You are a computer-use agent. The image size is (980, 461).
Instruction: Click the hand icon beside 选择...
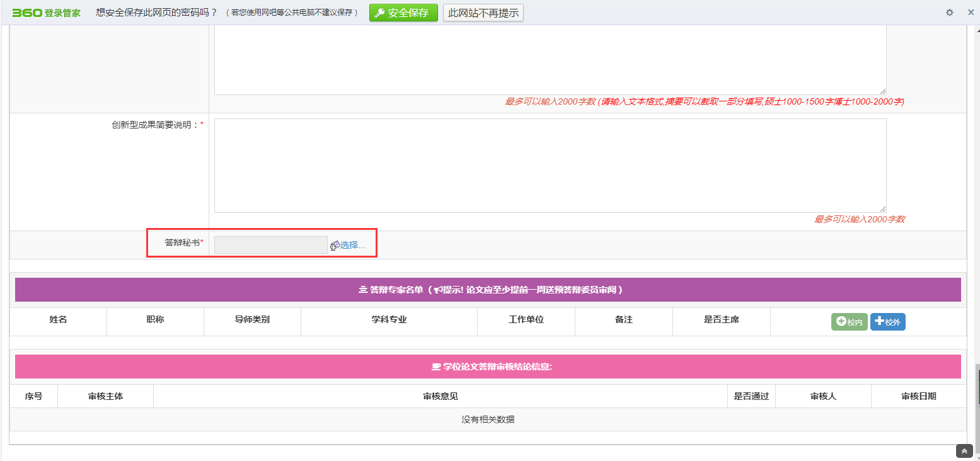pos(335,246)
